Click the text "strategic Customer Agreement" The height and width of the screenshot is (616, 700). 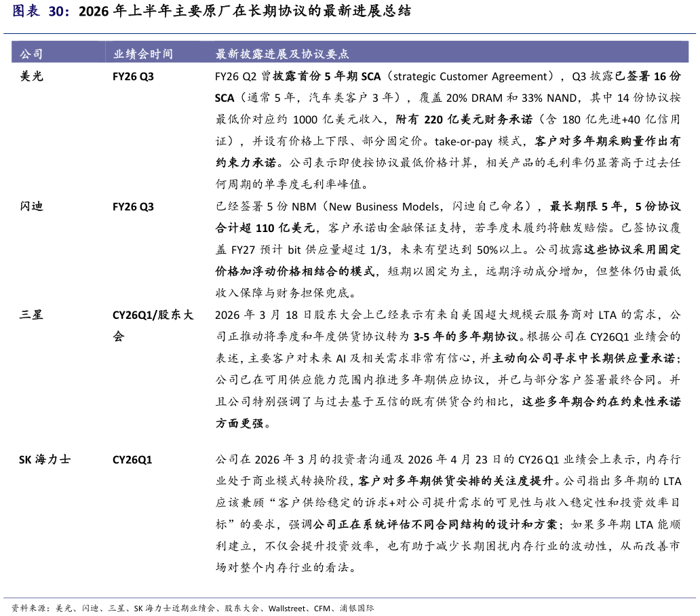tap(470, 77)
